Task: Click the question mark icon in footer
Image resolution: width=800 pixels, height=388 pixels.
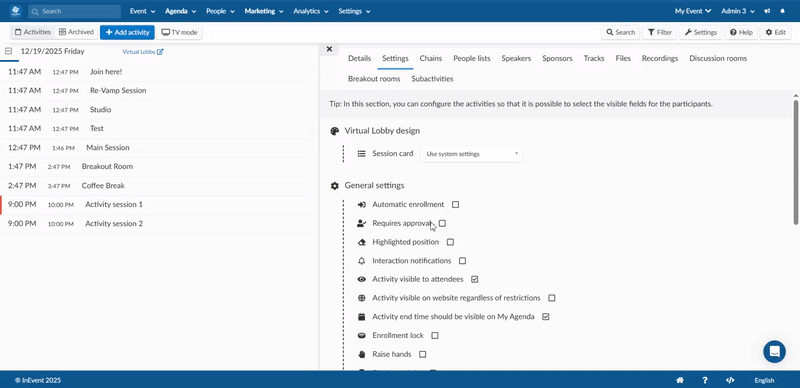Action: [705, 380]
